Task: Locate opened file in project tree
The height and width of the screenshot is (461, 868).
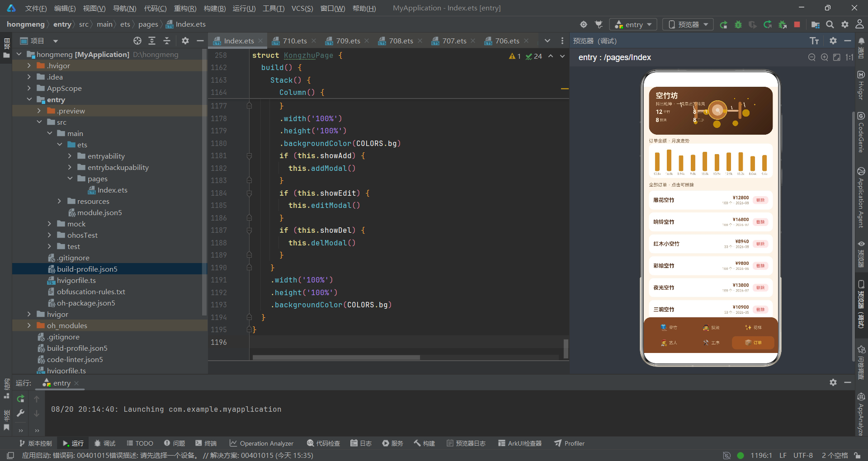Action: pyautogui.click(x=137, y=41)
